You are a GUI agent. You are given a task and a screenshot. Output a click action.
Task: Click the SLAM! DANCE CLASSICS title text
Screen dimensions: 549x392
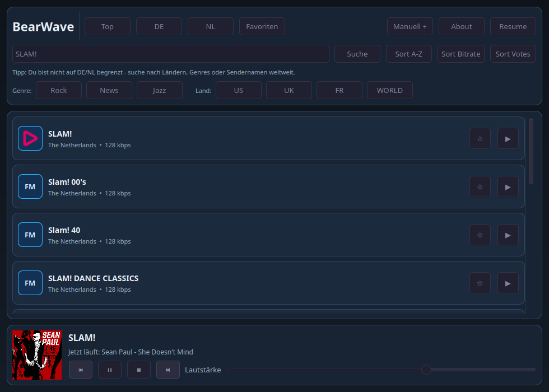(x=93, y=278)
